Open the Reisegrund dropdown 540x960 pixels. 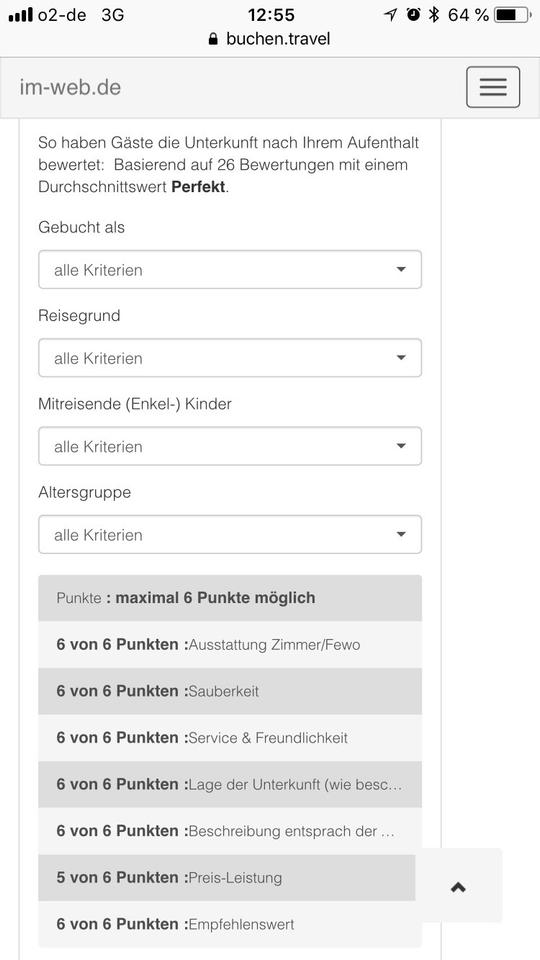tap(230, 358)
